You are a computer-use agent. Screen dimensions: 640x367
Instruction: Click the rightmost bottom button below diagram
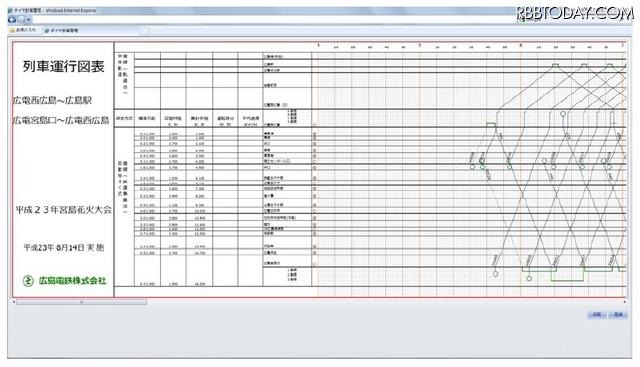pos(618,315)
